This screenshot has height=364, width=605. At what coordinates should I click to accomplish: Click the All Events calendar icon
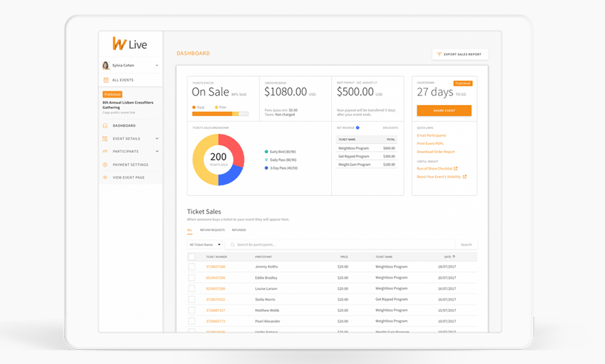pyautogui.click(x=106, y=80)
